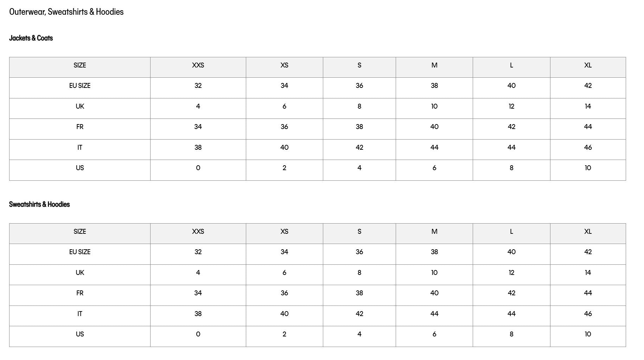Click the EU SIZE row label in Sweatshirts & Hoodies
This screenshot has height=360, width=644.
80,252
